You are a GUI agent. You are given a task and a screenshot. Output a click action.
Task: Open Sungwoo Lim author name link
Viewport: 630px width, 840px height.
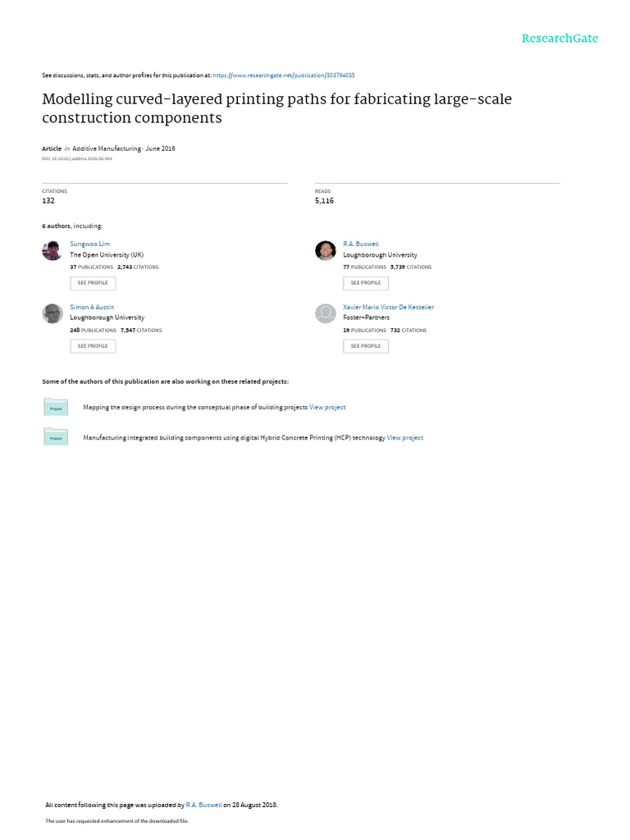click(x=89, y=244)
